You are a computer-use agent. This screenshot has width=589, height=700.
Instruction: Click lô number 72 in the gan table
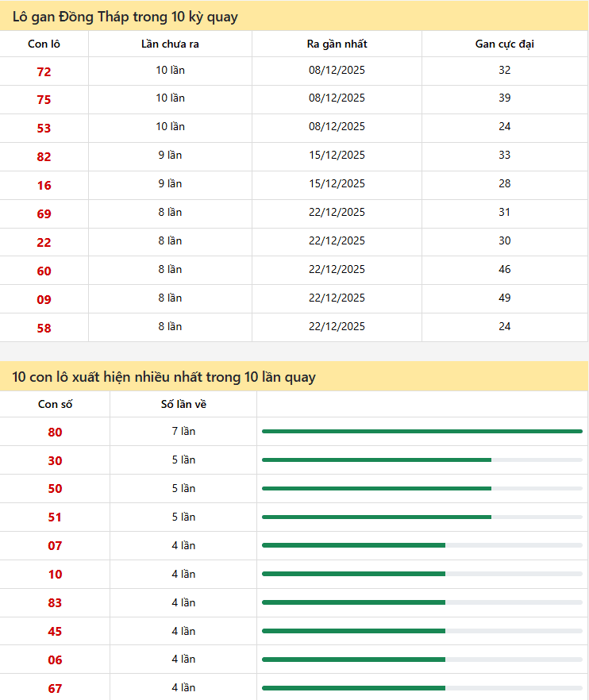coord(44,71)
